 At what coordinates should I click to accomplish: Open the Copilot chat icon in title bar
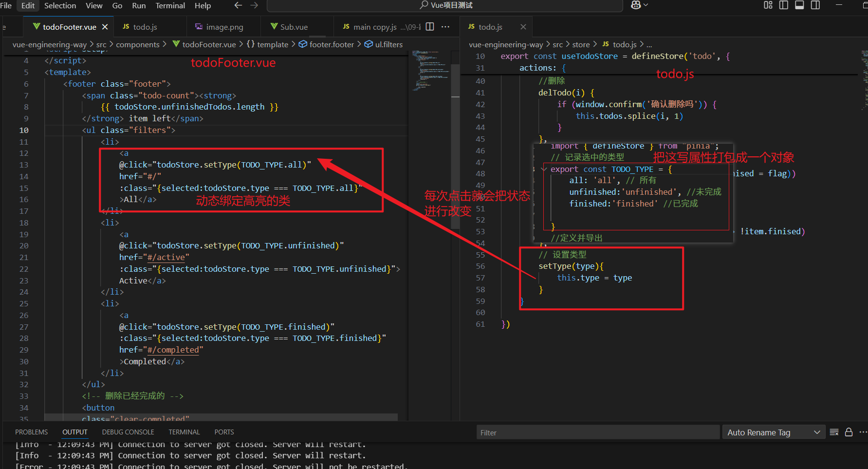[x=636, y=5]
